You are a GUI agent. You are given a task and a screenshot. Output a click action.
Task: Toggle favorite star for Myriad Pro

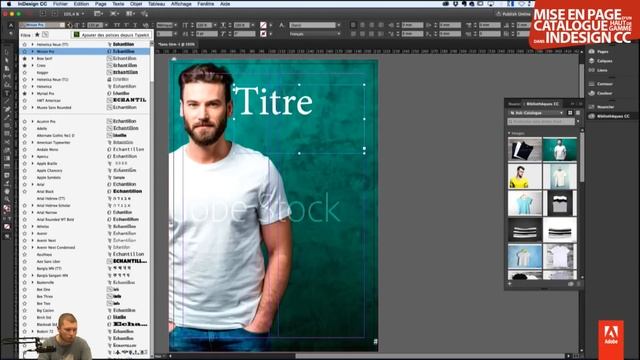pyautogui.click(x=24, y=93)
